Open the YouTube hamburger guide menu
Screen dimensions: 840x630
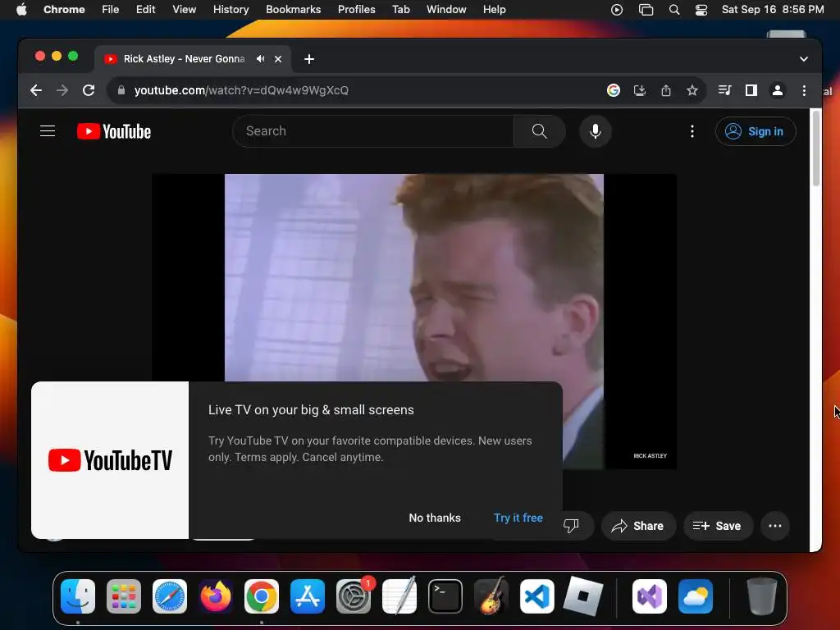[x=48, y=131]
